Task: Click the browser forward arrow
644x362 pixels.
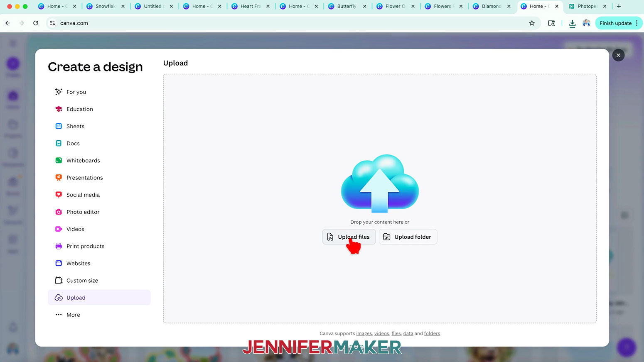Action: click(x=22, y=23)
